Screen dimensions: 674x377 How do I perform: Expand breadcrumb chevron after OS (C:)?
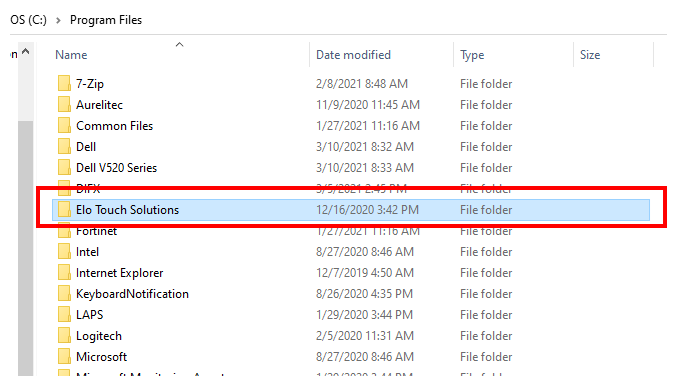(x=58, y=20)
